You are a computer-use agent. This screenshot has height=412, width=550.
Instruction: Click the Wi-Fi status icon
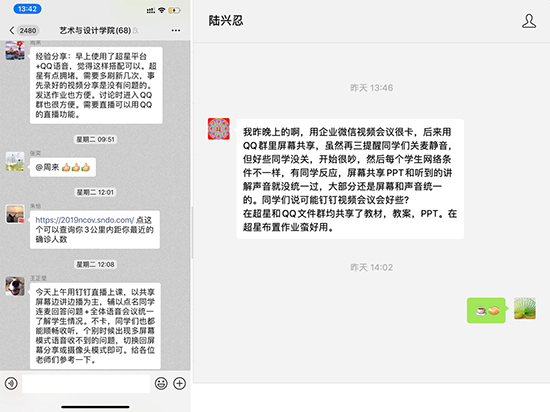162,10
